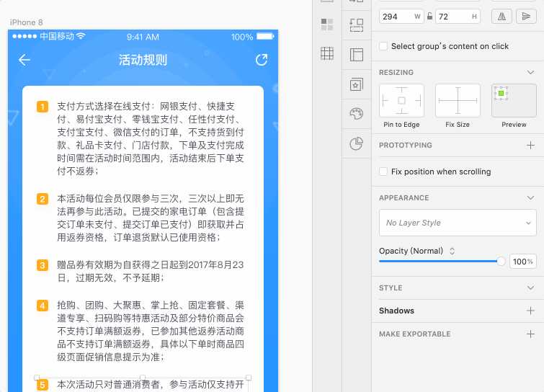
Task: Click the layout panel plugin icon
Action: (x=356, y=55)
